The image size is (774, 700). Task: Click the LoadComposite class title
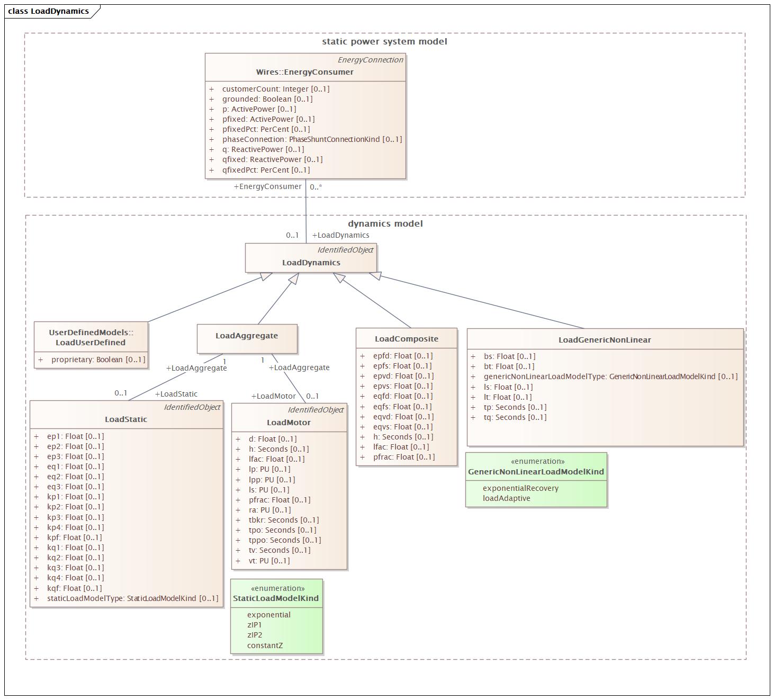pos(407,339)
